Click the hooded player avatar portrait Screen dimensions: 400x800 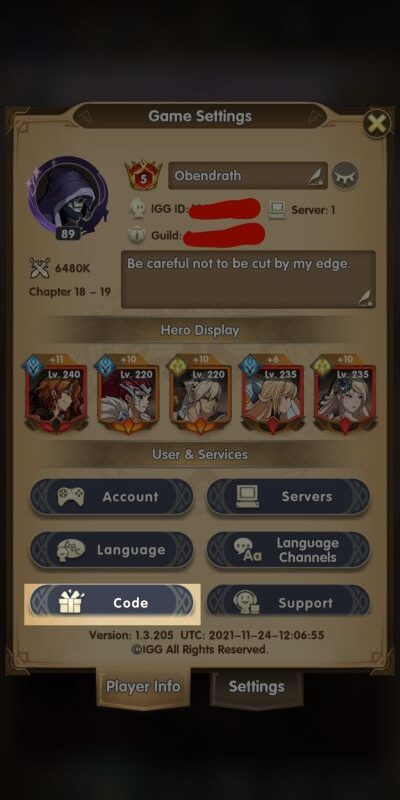pyautogui.click(x=67, y=196)
